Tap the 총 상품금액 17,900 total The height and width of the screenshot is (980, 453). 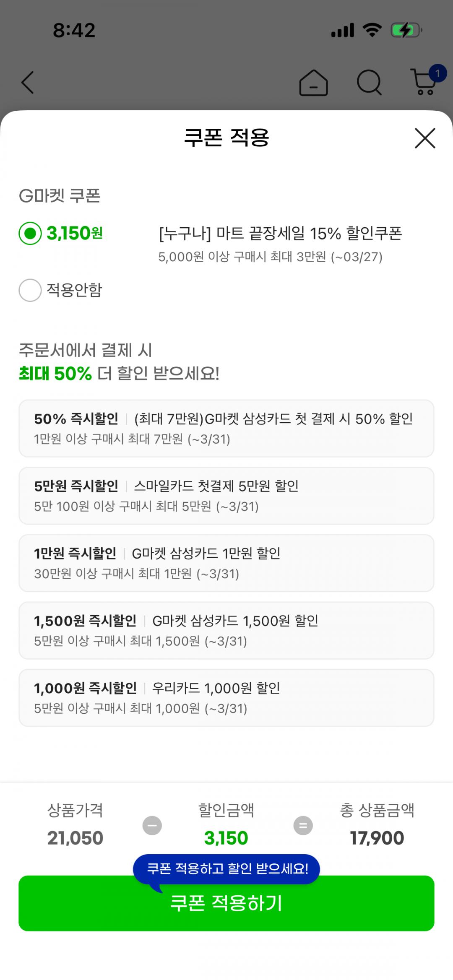377,838
